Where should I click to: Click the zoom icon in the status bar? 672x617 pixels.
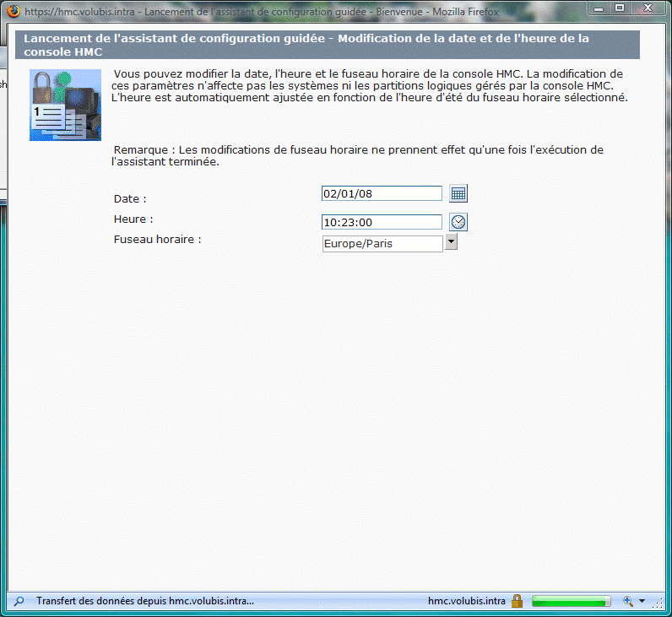pyautogui.click(x=628, y=601)
